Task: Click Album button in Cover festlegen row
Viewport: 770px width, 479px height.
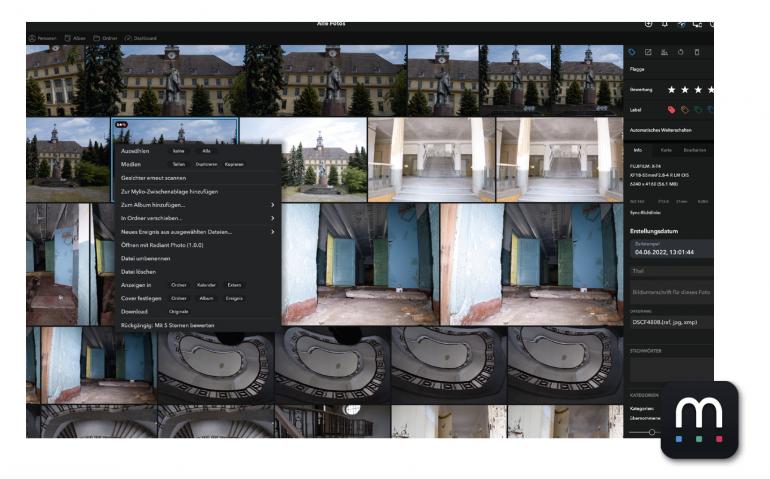Action: pyautogui.click(x=206, y=298)
